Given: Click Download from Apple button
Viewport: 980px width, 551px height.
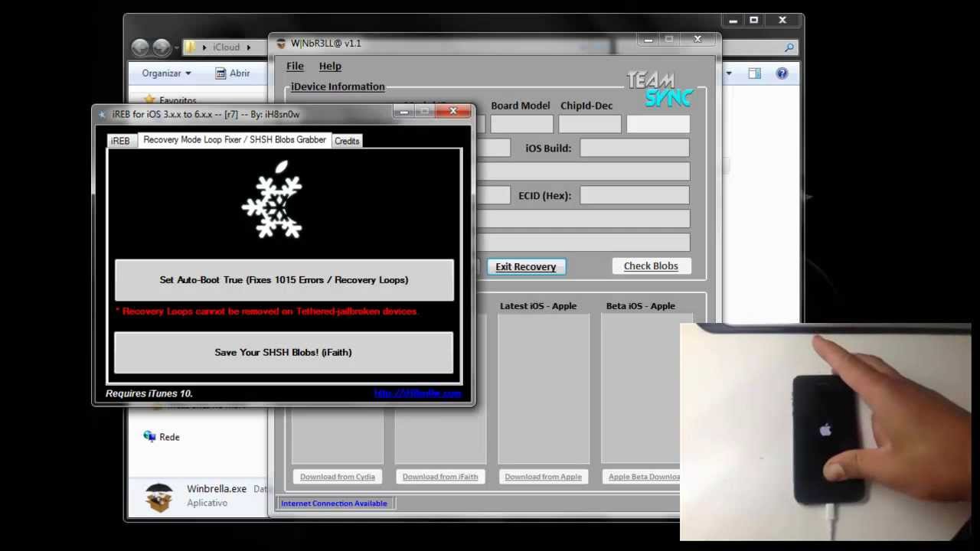Looking at the screenshot, I should pyautogui.click(x=543, y=477).
